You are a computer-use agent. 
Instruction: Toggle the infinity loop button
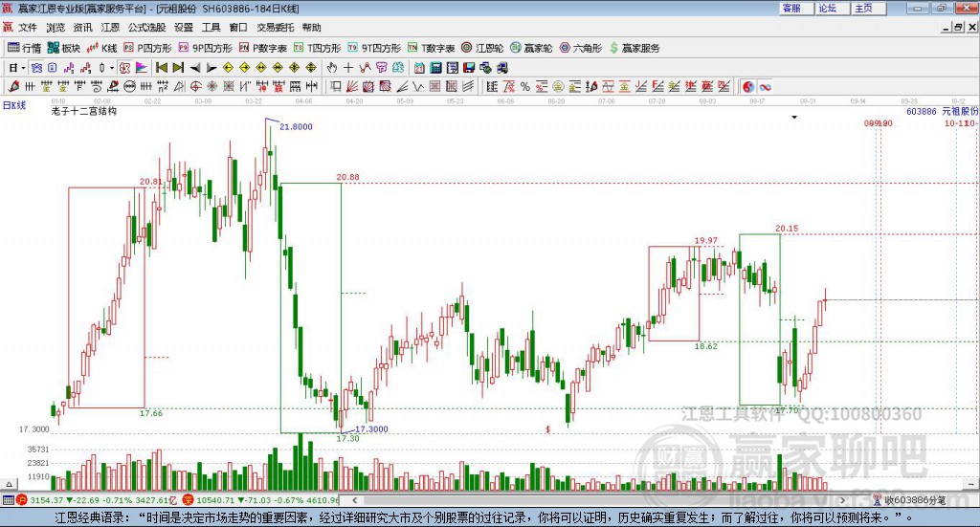coord(765,87)
